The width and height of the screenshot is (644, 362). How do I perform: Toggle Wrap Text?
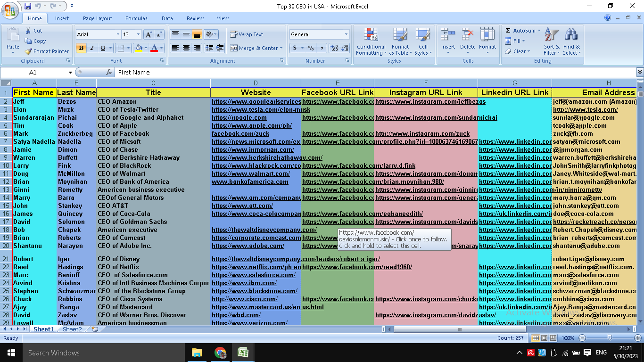tap(247, 34)
